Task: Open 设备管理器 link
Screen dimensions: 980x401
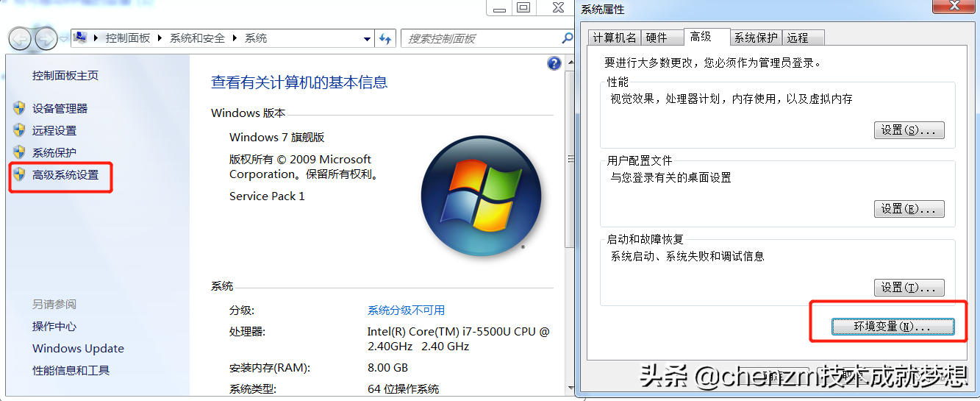Action: tap(60, 108)
